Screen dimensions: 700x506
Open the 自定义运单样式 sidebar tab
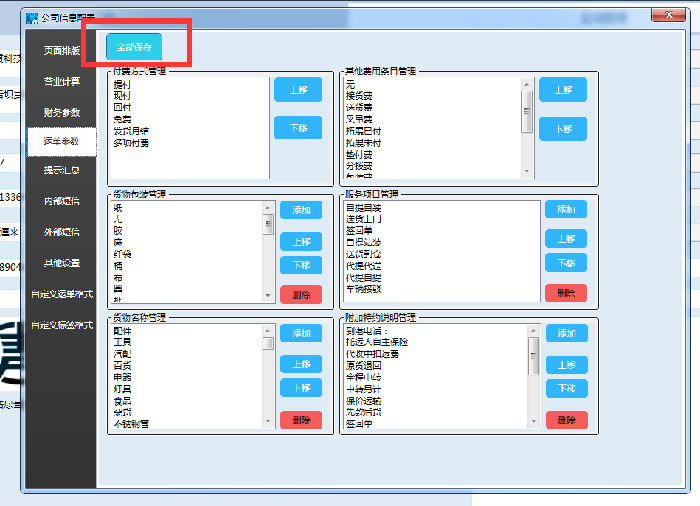61,294
